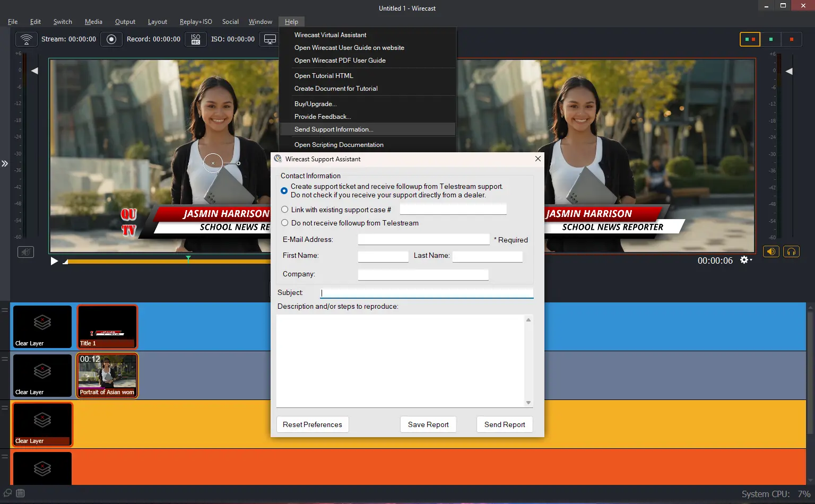Viewport: 815px width, 504px height.
Task: Click the live audio meter arrow on right
Action: 789,71
